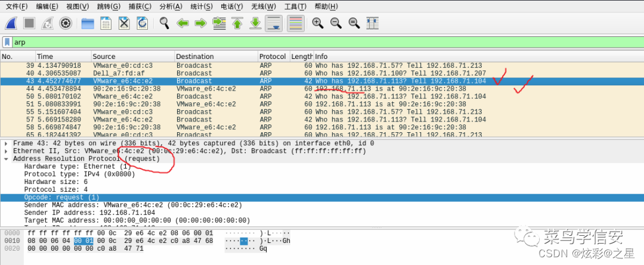Jump to the first packet

[x=237, y=23]
